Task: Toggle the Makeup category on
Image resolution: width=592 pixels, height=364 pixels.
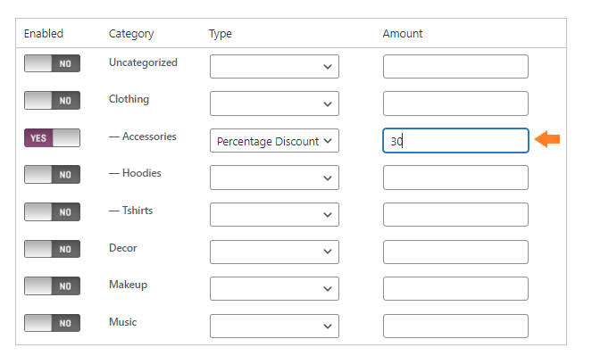Action: click(52, 286)
